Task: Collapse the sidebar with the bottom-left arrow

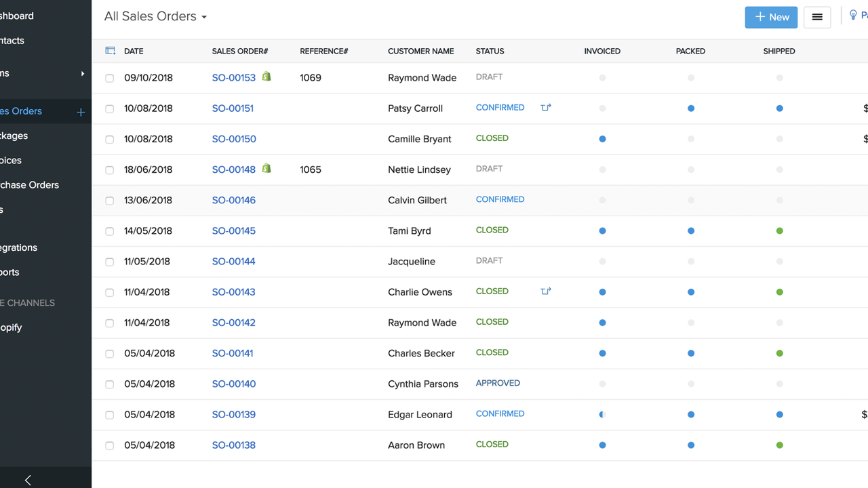Action: tap(27, 480)
